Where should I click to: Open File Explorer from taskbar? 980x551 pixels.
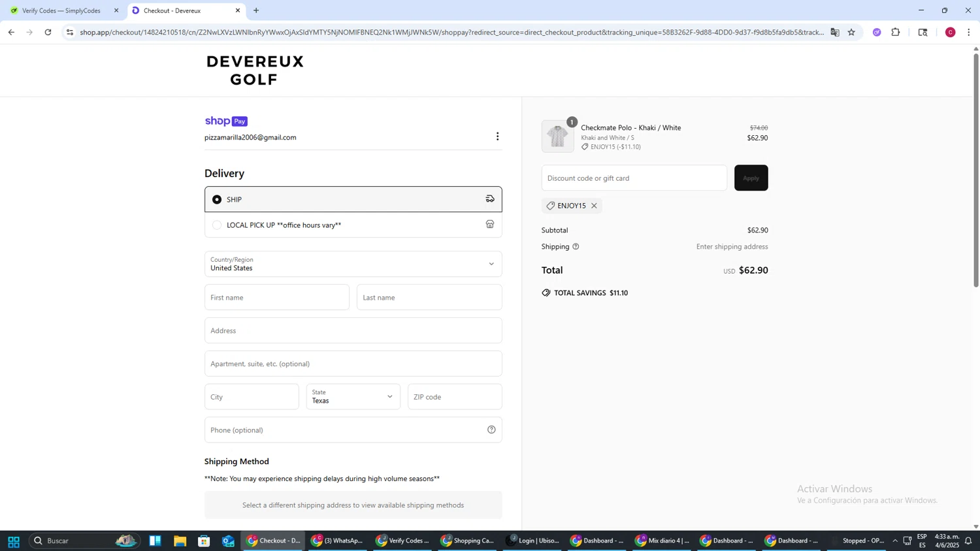[x=180, y=541]
